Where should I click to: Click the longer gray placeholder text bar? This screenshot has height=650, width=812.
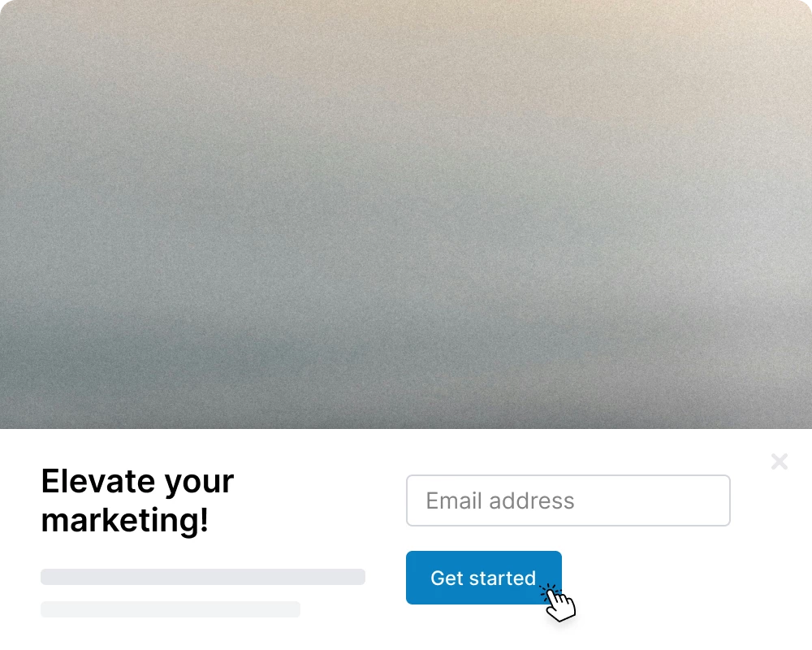point(203,577)
